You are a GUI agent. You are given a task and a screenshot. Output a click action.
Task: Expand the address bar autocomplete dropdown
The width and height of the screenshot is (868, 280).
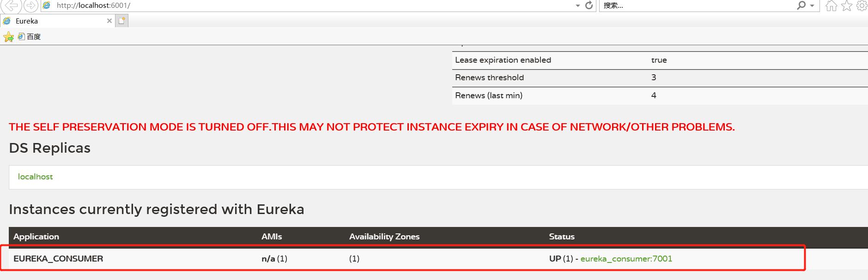[x=578, y=6]
